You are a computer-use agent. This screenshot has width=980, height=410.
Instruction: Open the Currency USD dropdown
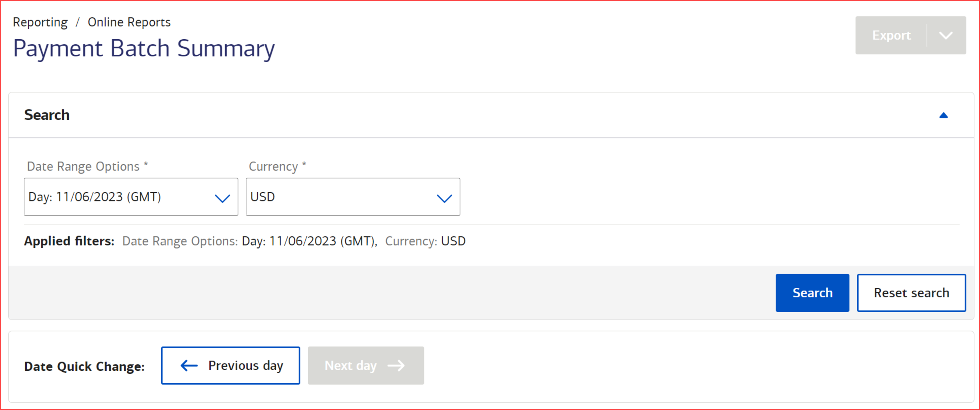click(x=353, y=197)
